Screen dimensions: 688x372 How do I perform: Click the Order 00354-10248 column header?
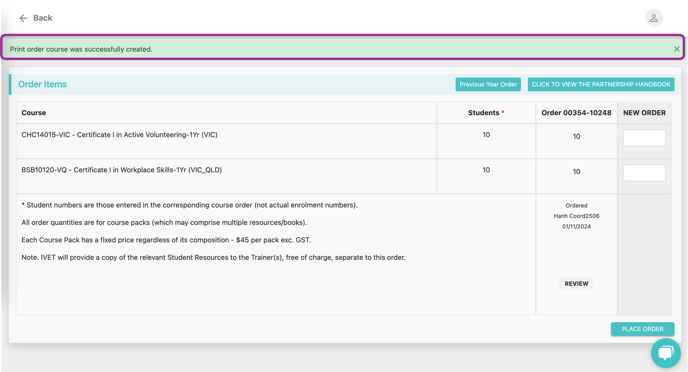pyautogui.click(x=576, y=113)
